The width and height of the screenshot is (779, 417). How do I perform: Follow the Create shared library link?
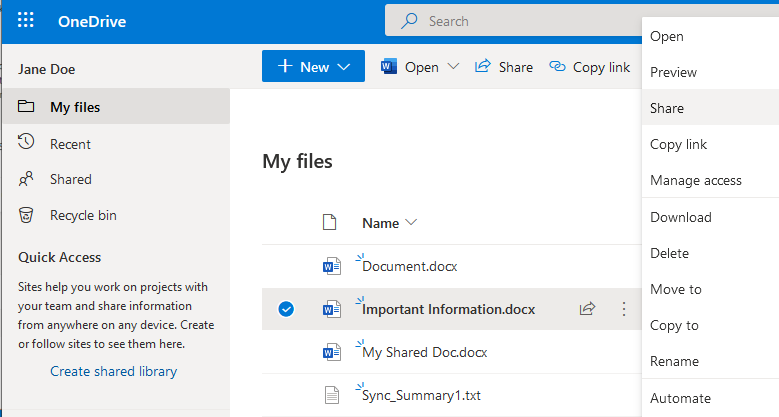(x=113, y=371)
